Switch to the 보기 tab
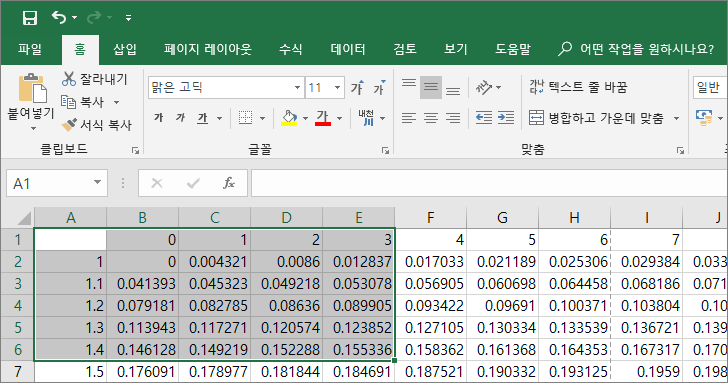 455,49
